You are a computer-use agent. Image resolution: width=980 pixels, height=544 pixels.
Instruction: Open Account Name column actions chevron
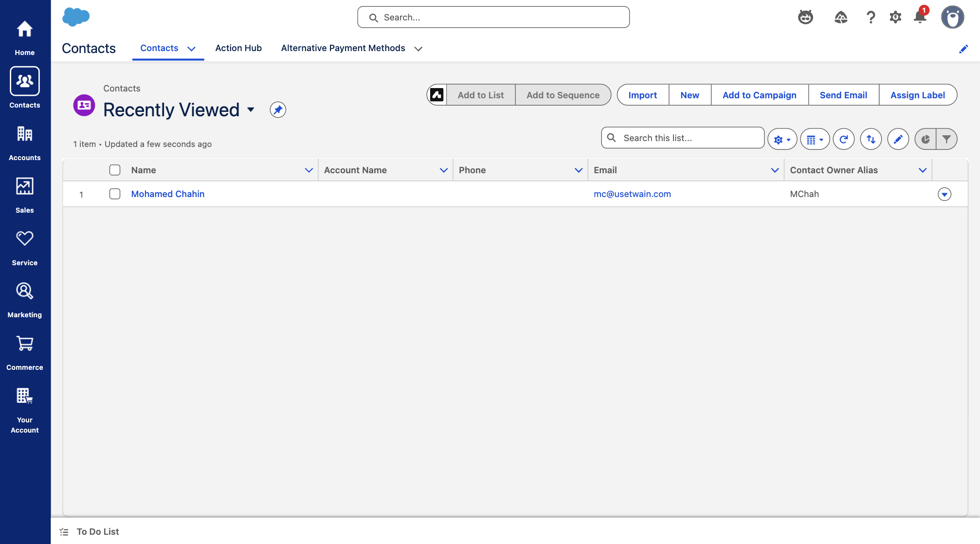tap(444, 170)
